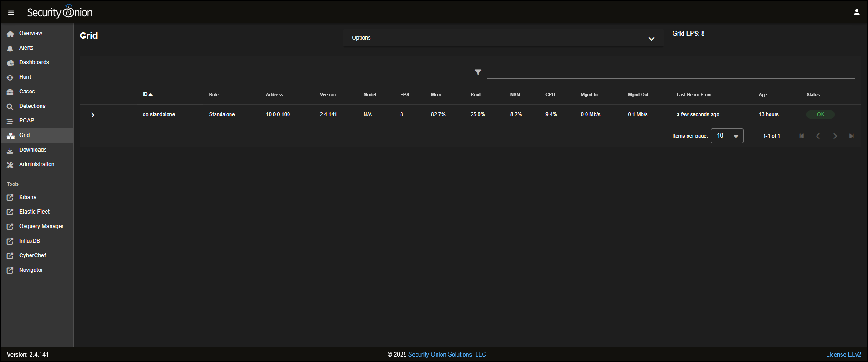The width and height of the screenshot is (868, 362).
Task: Click the License:ELv2 link
Action: (843, 355)
